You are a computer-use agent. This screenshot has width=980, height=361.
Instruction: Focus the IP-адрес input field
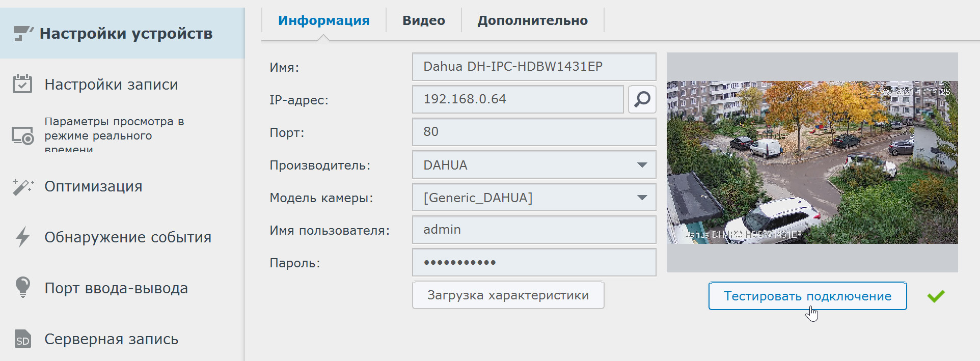518,99
